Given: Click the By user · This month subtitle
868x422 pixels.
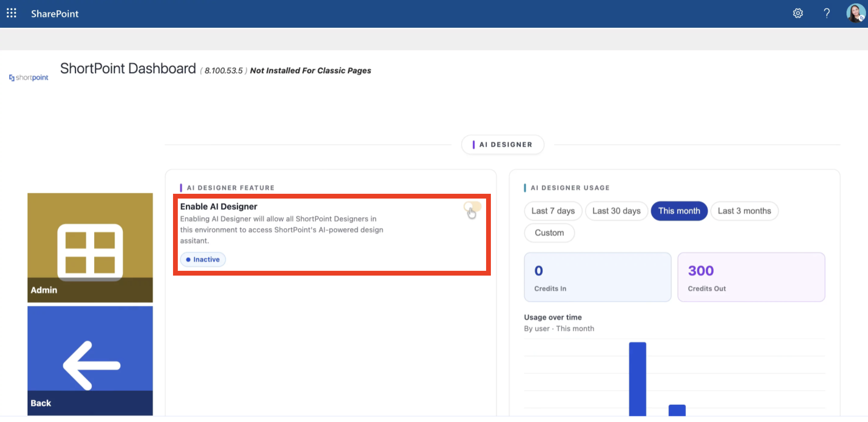Looking at the screenshot, I should click(559, 329).
